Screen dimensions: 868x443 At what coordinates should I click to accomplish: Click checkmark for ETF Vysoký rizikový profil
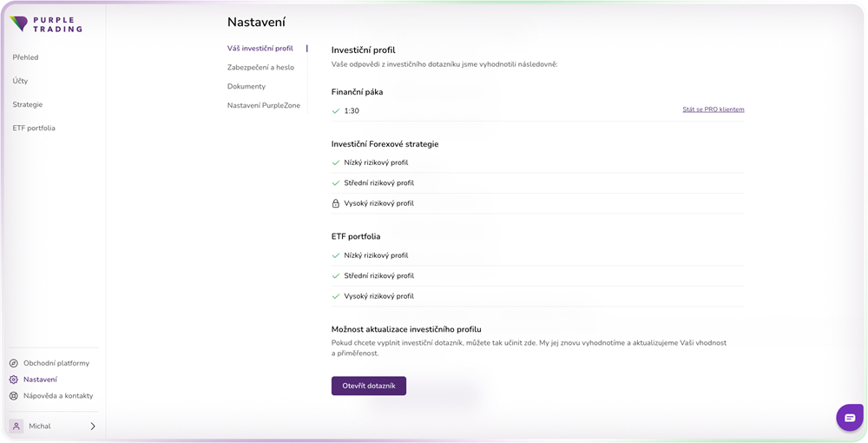[x=335, y=296]
